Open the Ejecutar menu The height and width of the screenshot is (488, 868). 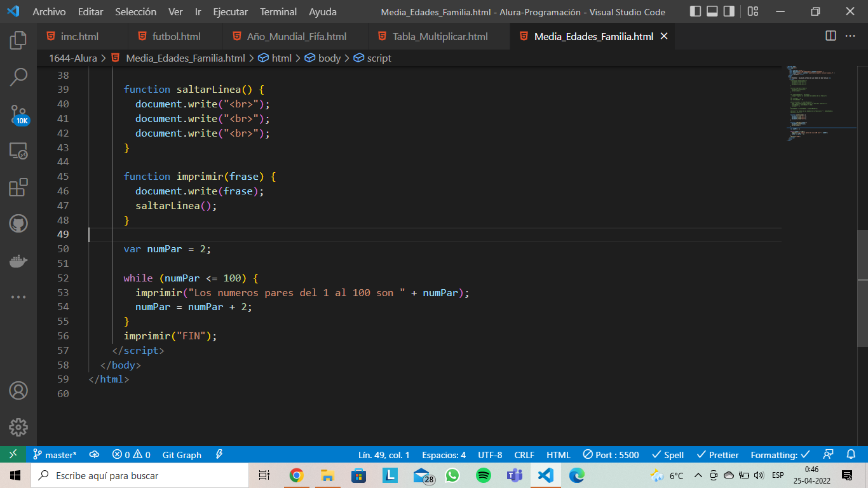coord(230,11)
